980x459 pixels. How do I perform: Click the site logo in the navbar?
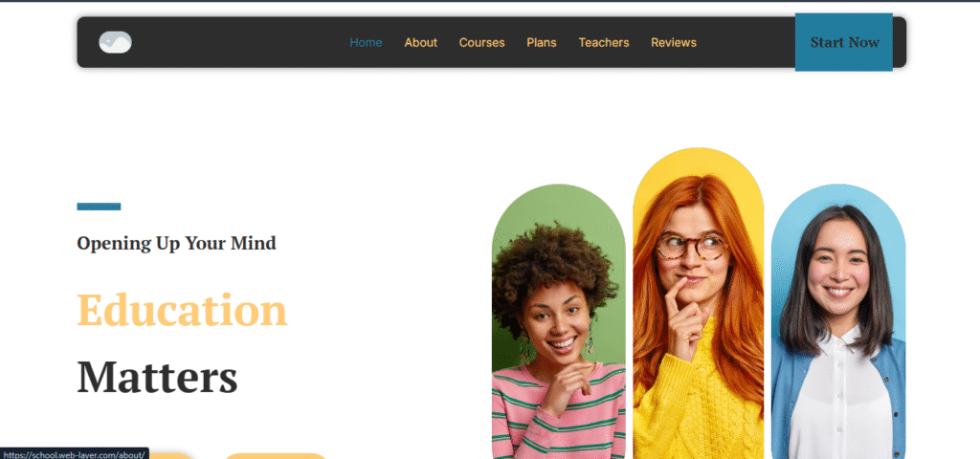pyautogui.click(x=115, y=42)
